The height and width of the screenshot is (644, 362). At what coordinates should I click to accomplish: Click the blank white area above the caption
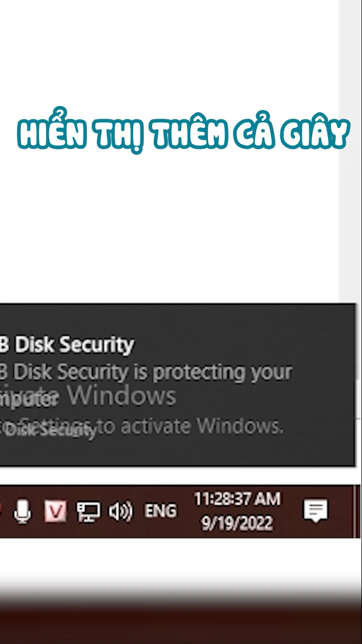[168, 50]
